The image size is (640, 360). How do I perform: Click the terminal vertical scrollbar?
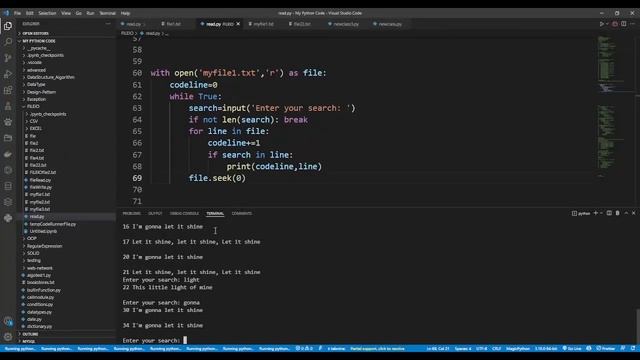coord(637,326)
